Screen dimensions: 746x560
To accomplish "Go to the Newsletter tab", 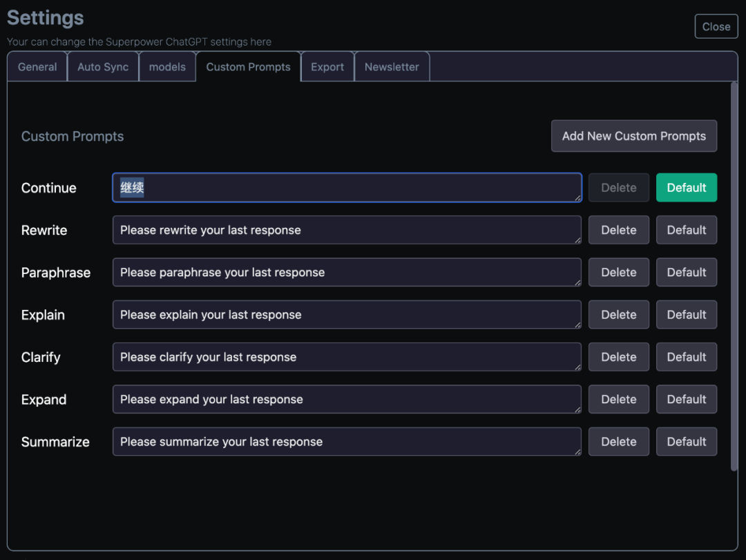I will coord(392,67).
